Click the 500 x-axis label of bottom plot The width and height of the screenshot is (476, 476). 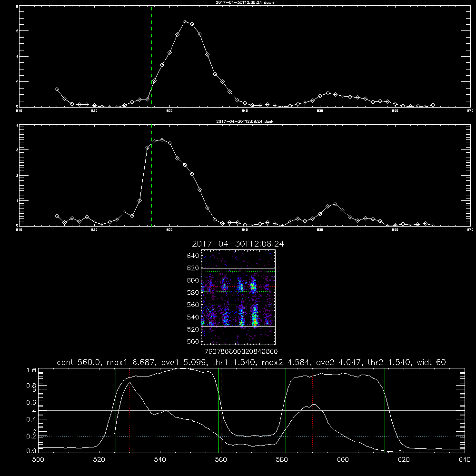(x=38, y=460)
